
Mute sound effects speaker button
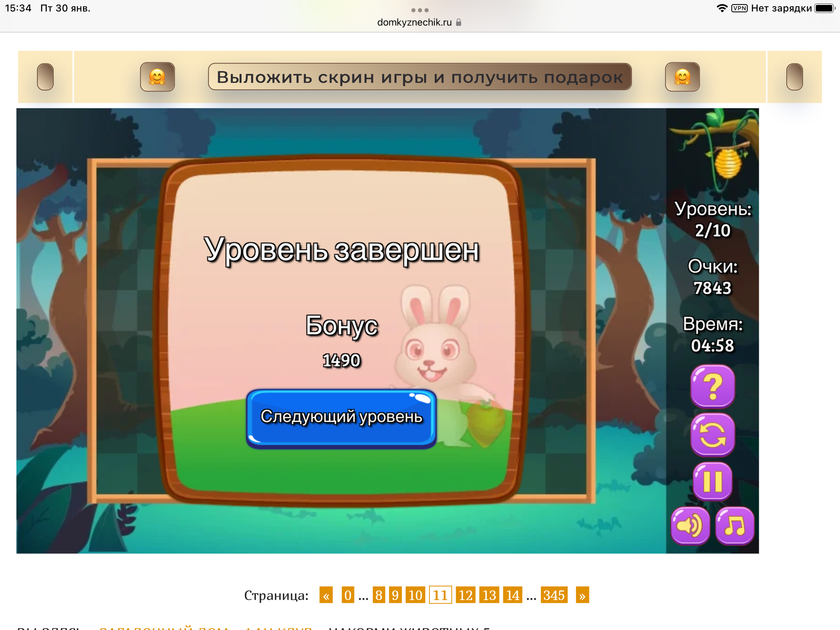(x=690, y=525)
